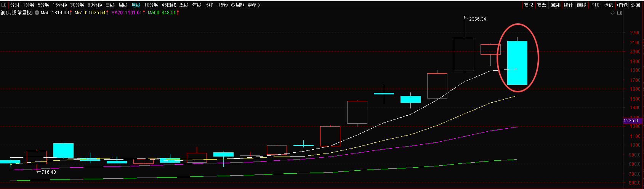This screenshot has width=644, height=189.
Task: Expand the 更多 period options
Action: [254, 5]
